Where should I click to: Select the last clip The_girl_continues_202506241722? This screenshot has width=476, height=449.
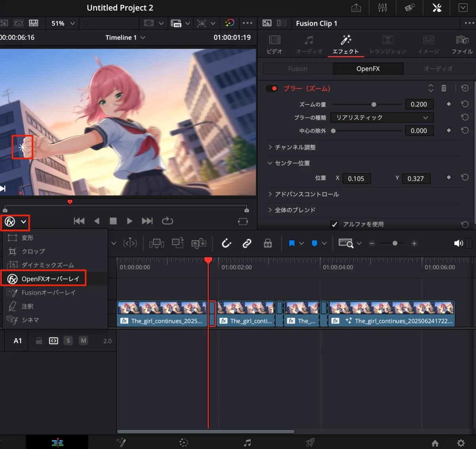392,314
